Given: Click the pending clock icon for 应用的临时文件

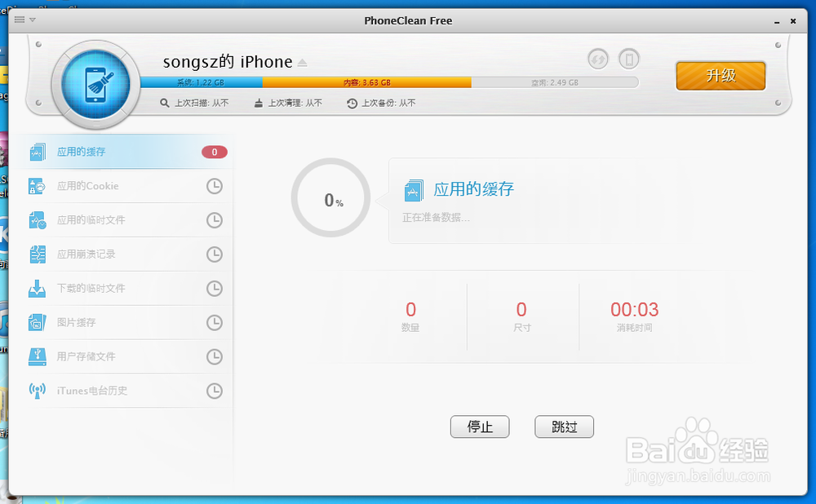Looking at the screenshot, I should click(x=215, y=220).
